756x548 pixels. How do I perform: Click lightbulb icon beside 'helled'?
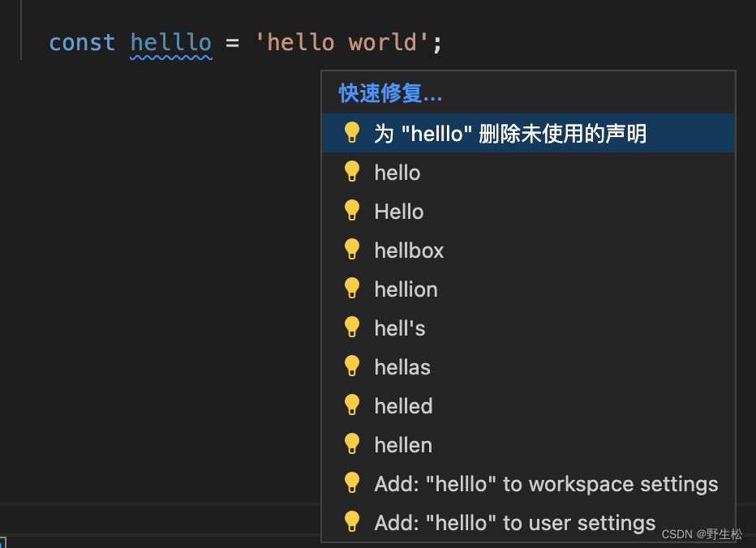click(x=352, y=405)
